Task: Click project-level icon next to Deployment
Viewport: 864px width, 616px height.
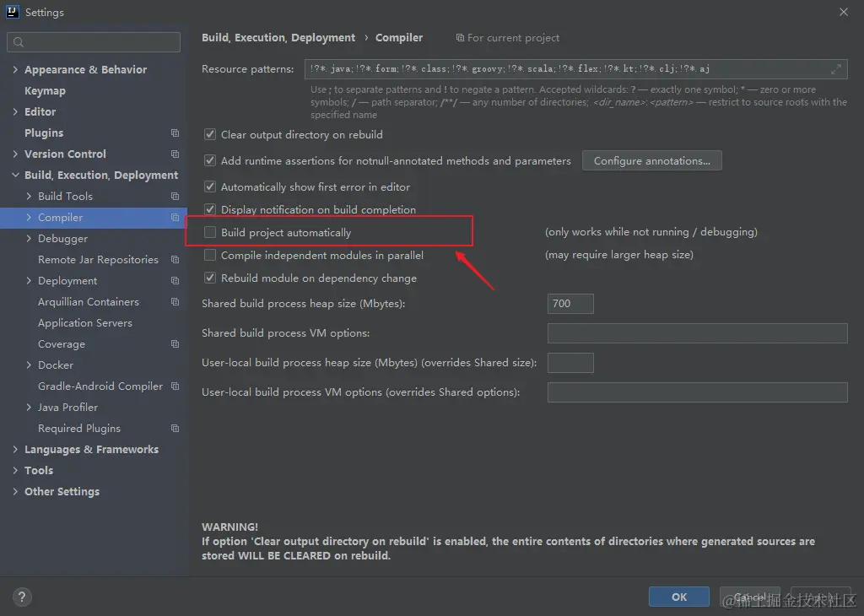Action: 175,281
